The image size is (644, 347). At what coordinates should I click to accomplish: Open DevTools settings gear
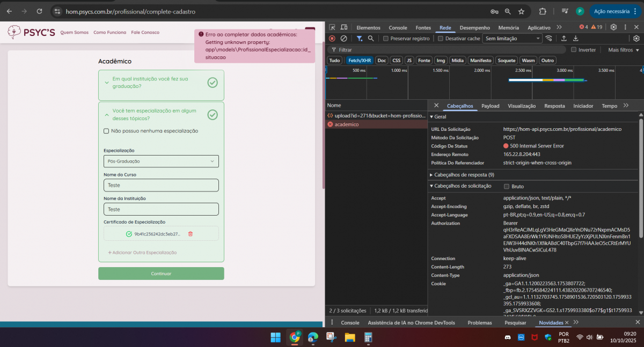tap(613, 27)
